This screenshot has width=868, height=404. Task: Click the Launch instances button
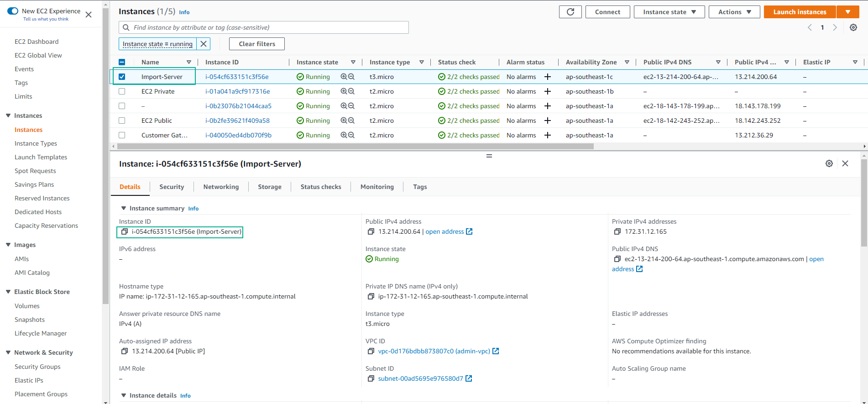coord(800,12)
